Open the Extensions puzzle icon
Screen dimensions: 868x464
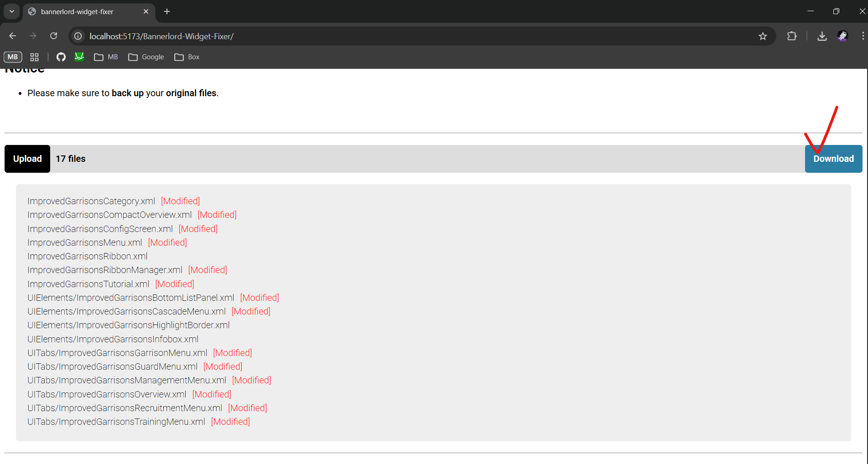[792, 36]
